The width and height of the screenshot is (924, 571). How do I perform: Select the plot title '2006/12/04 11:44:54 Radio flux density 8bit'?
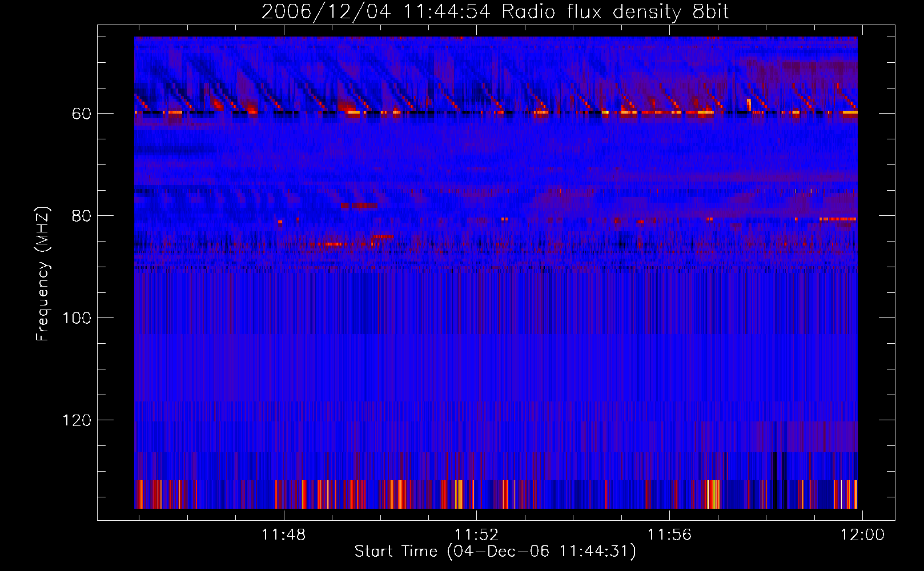(x=495, y=12)
